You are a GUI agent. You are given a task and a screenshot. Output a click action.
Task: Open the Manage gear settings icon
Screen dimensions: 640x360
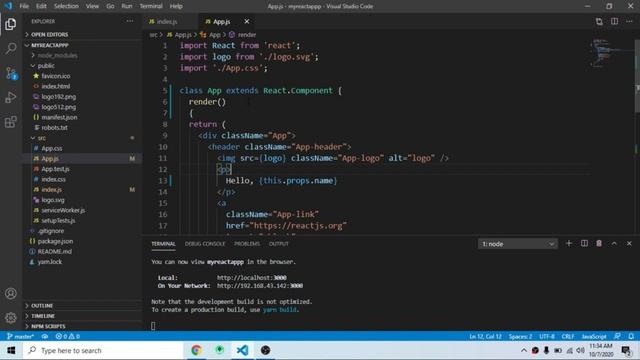[x=11, y=318]
